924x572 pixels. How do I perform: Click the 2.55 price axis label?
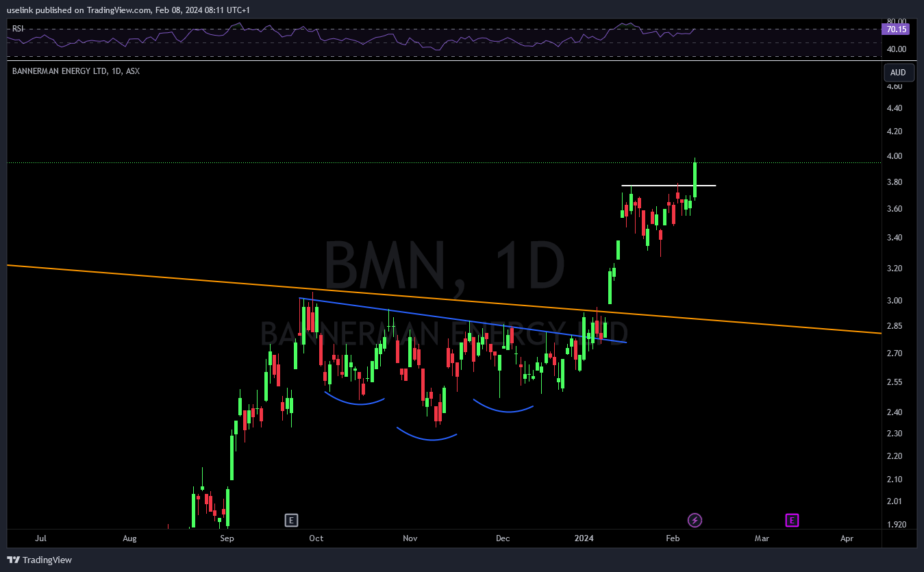(895, 382)
